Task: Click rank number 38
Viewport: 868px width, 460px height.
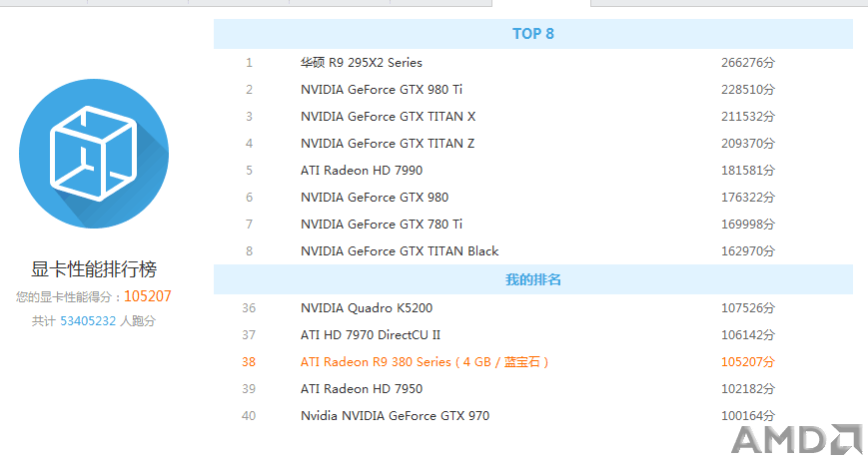Action: 249,362
